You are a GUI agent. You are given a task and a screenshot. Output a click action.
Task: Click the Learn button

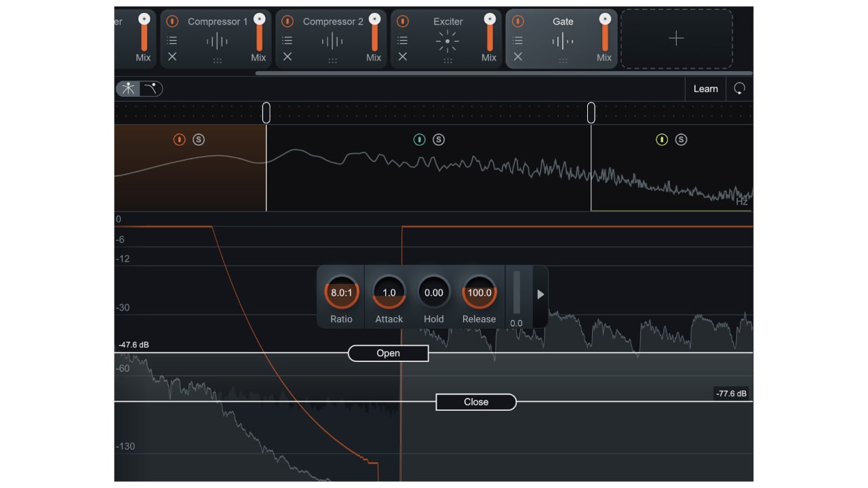(x=705, y=88)
